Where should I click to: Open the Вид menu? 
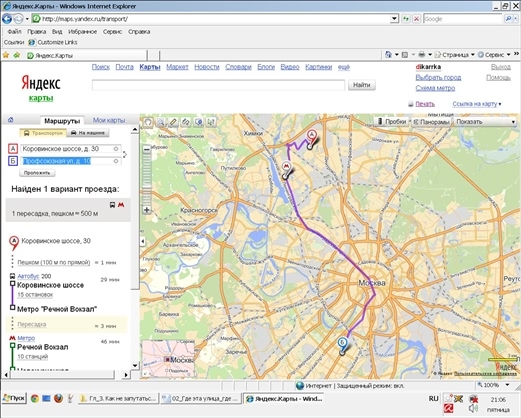pos(57,32)
